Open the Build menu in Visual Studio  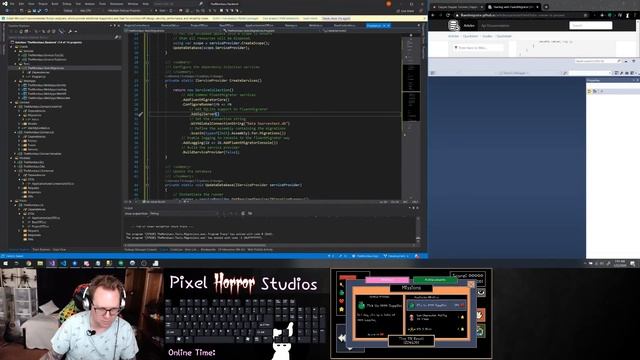(x=55, y=4)
